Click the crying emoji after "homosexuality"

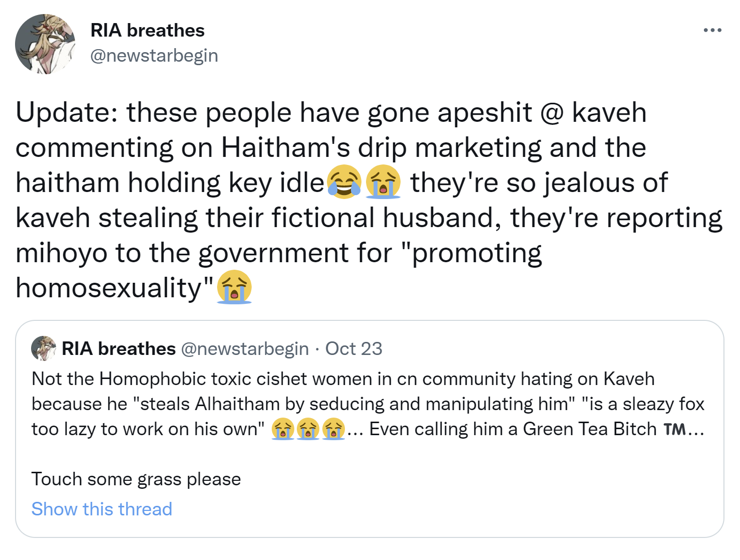click(234, 287)
